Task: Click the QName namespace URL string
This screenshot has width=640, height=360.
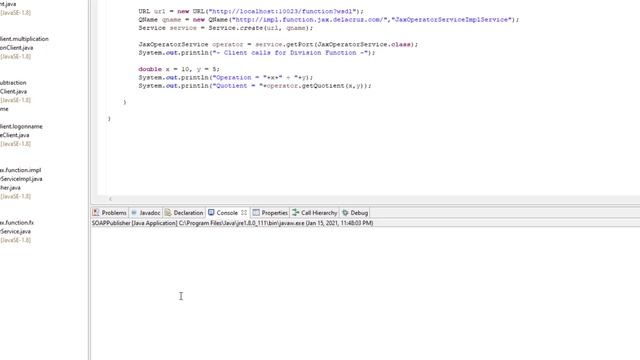Action: tap(309, 20)
